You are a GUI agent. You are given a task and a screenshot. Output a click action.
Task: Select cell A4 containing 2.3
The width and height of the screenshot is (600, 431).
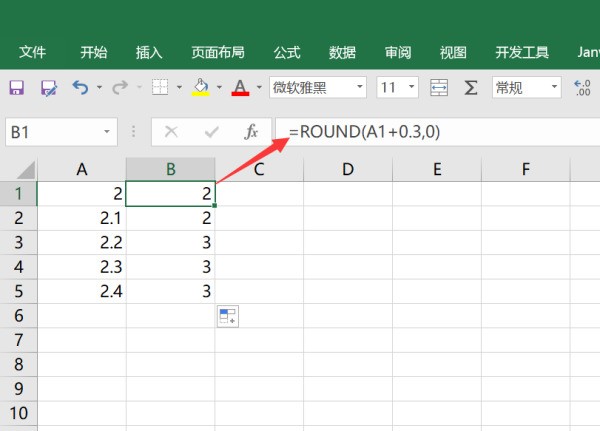(x=82, y=267)
